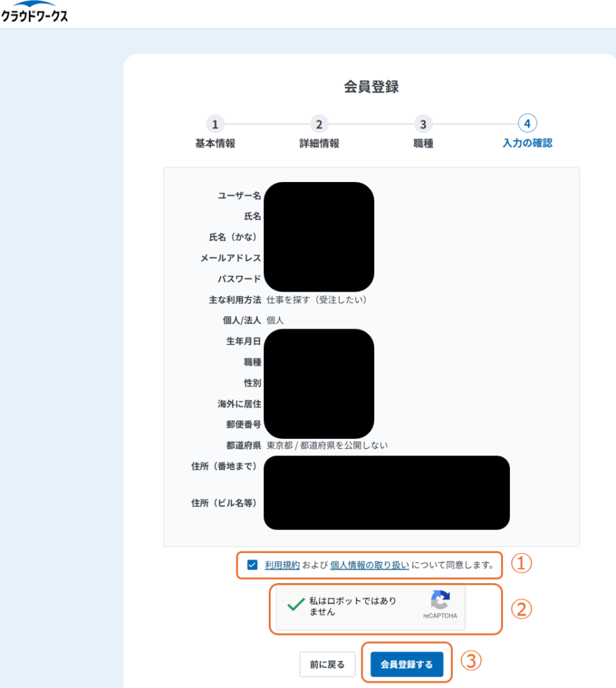This screenshot has width=616, height=688.
Task: Click the クラウドワークス logo
Action: (x=34, y=12)
